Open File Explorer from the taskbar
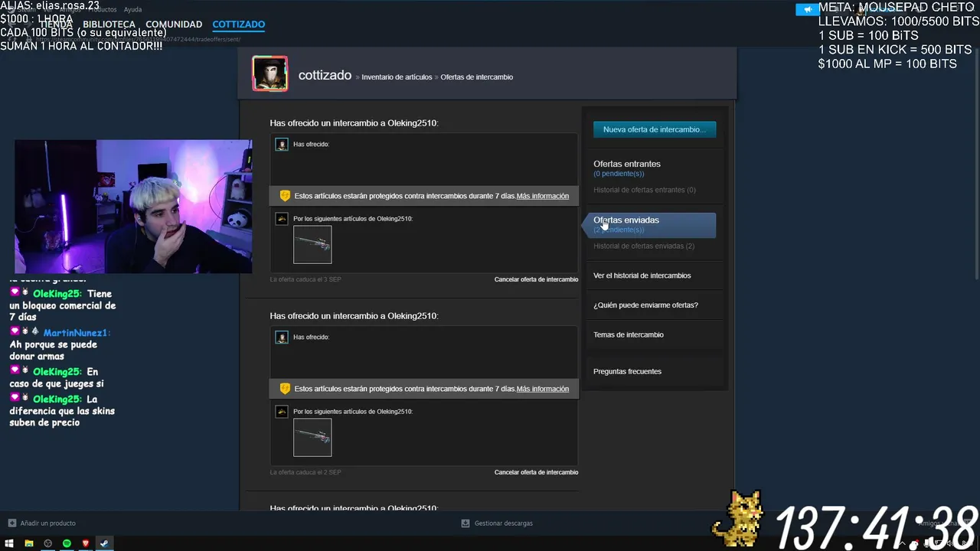The width and height of the screenshot is (980, 551). [x=29, y=543]
